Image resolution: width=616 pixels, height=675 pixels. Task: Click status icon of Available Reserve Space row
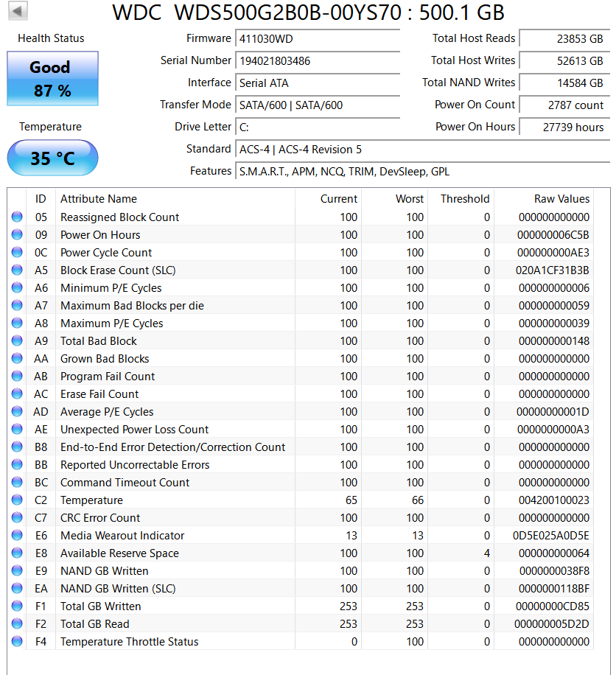(17, 553)
